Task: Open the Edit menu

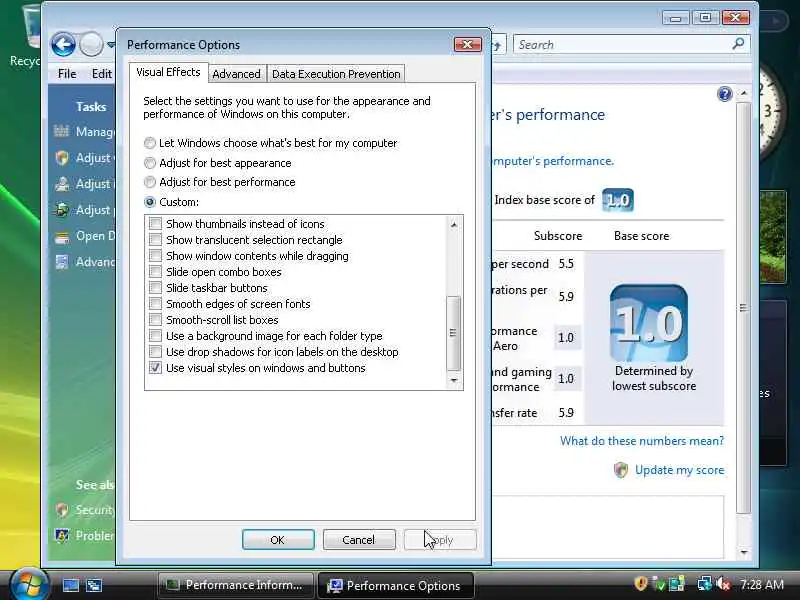Action: (102, 73)
